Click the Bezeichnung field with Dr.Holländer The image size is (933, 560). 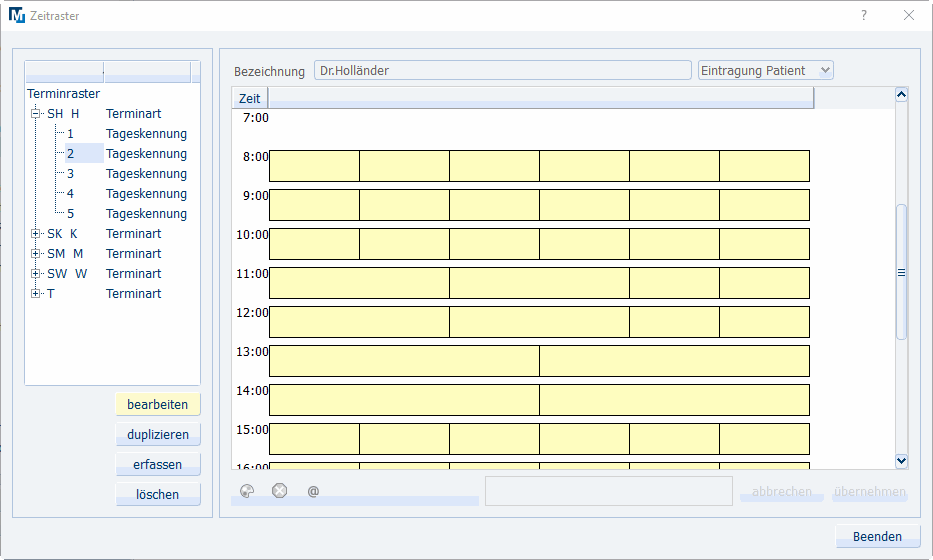tap(502, 71)
